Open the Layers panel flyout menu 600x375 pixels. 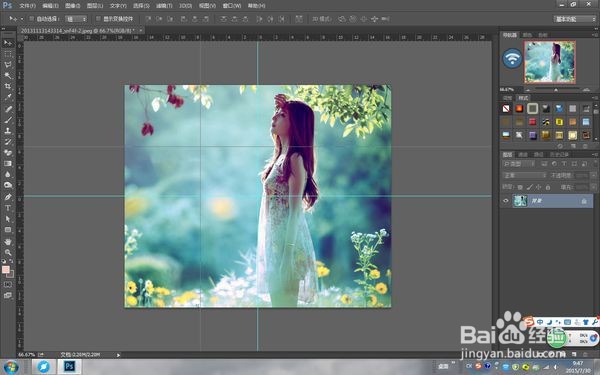coord(595,155)
